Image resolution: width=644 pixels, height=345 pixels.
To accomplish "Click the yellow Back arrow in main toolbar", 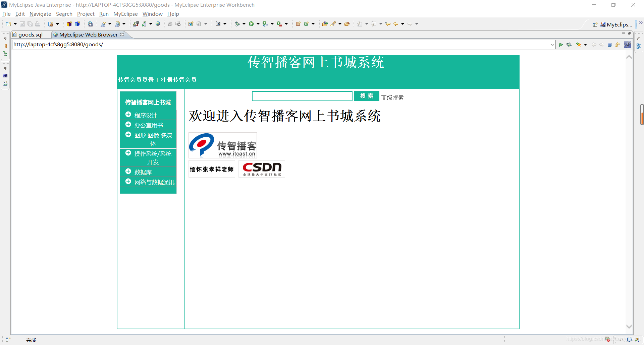I will point(396,24).
